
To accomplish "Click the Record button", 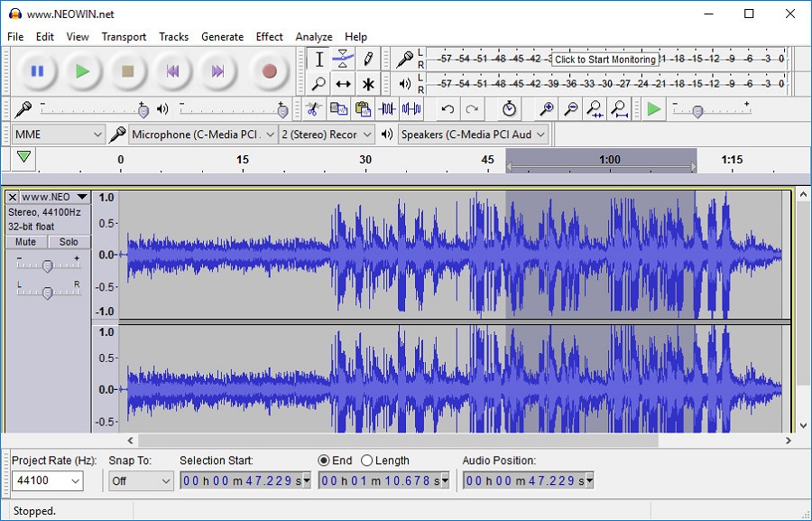I will 268,71.
